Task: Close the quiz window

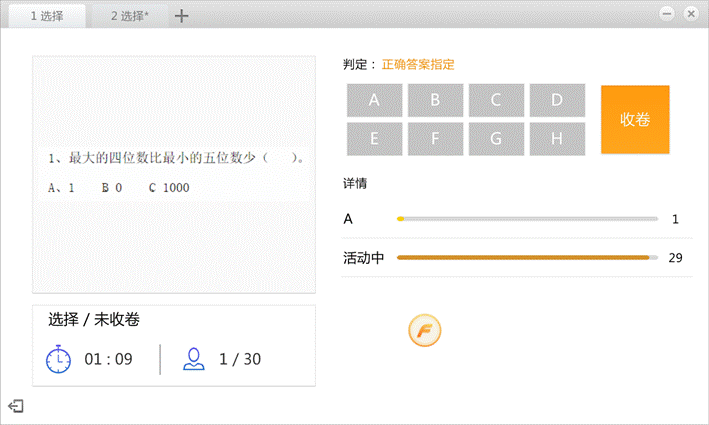Action: (x=690, y=14)
